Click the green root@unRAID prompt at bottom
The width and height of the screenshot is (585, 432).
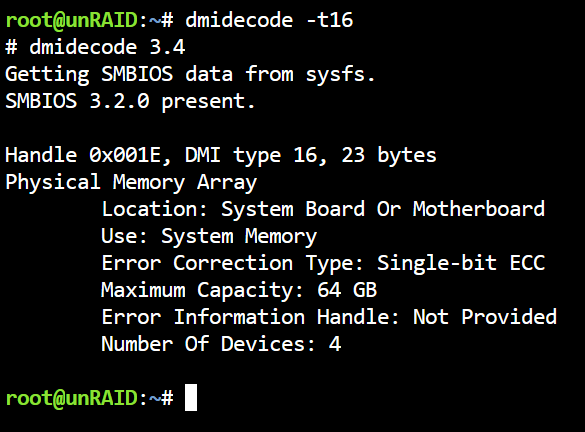point(72,398)
